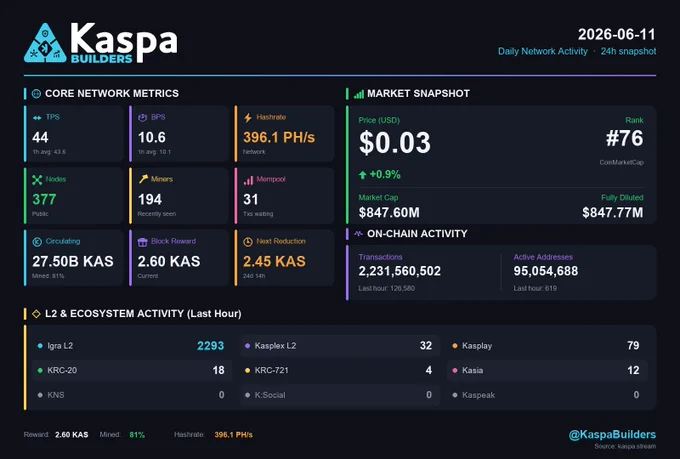Click the green price-up arrow icon
The image size is (680, 459).
(363, 175)
